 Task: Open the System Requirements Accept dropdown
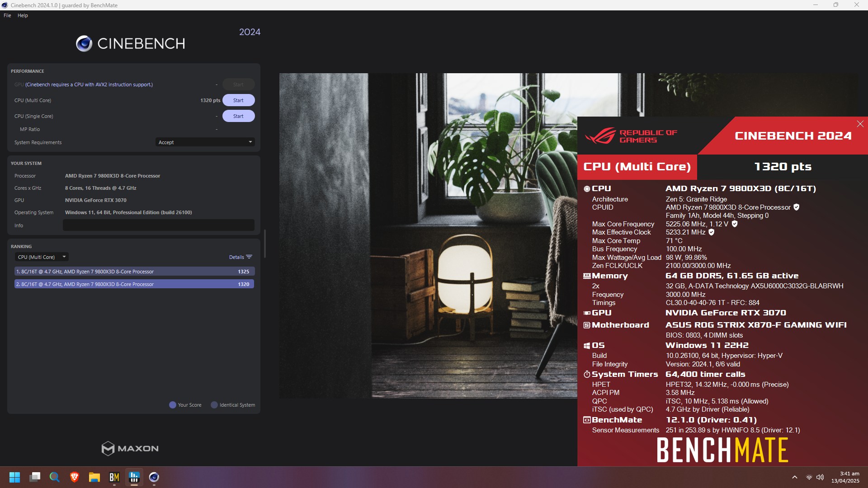pyautogui.click(x=205, y=142)
